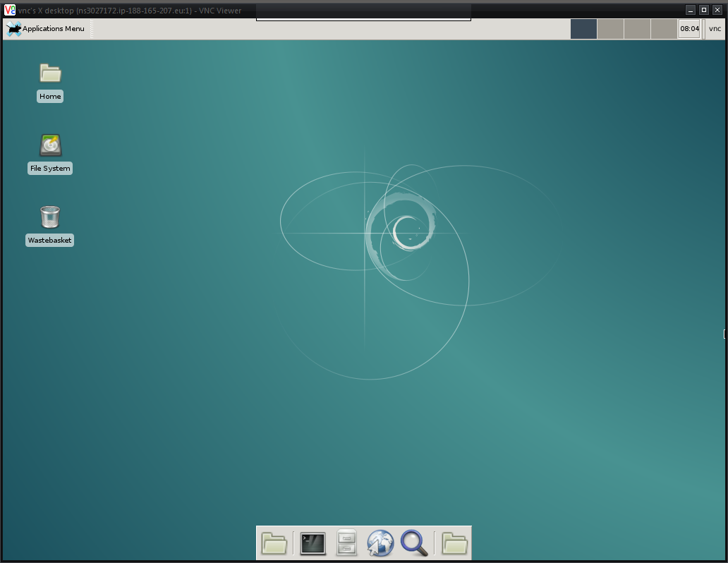The width and height of the screenshot is (728, 563).
Task: Open the application finder magnifier icon
Action: (414, 543)
